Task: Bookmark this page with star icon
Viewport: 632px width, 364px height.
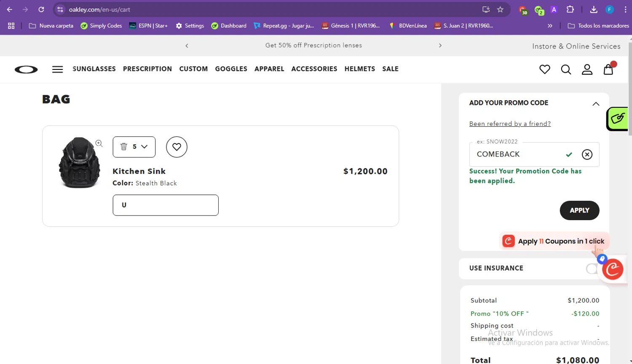Action: pyautogui.click(x=500, y=9)
